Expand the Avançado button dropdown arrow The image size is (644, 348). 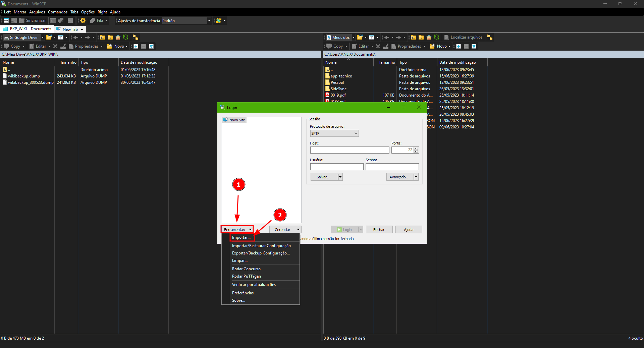tap(416, 177)
